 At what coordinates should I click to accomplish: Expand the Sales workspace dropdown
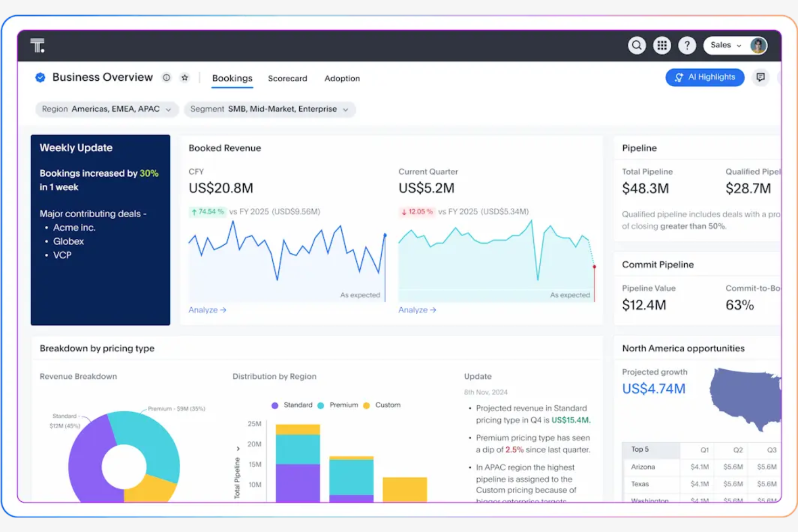click(725, 45)
